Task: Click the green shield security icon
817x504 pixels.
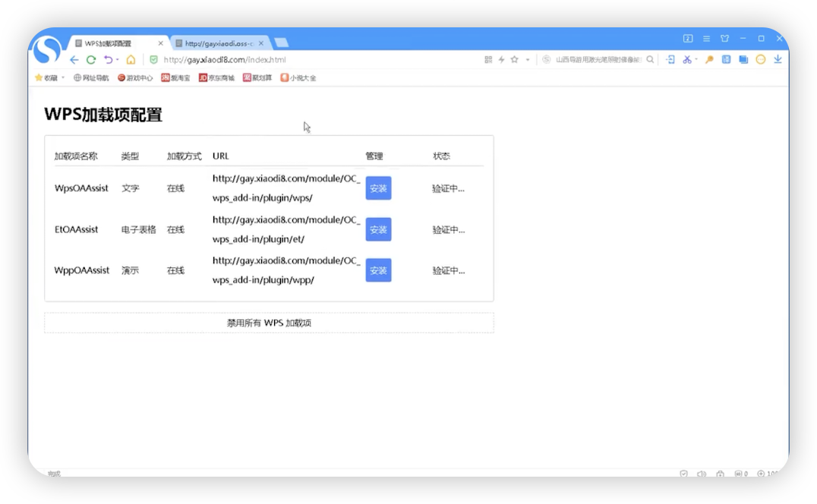Action: click(153, 60)
